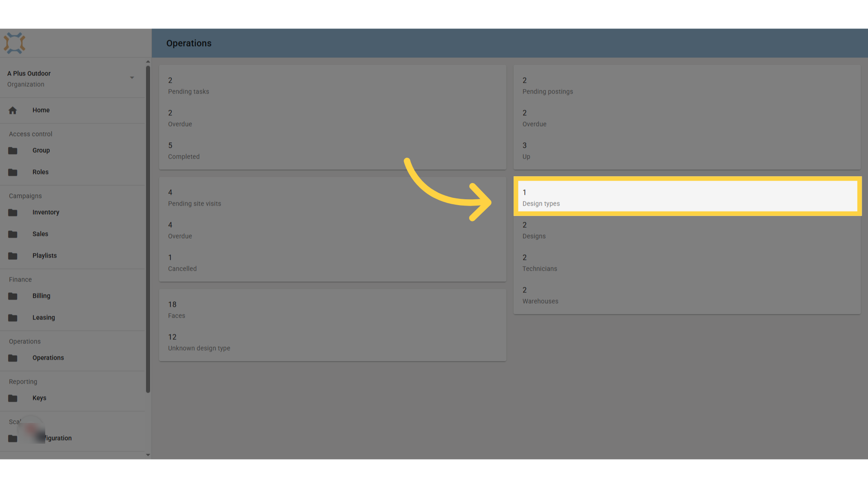
Task: Click the Sales folder icon
Action: (13, 234)
